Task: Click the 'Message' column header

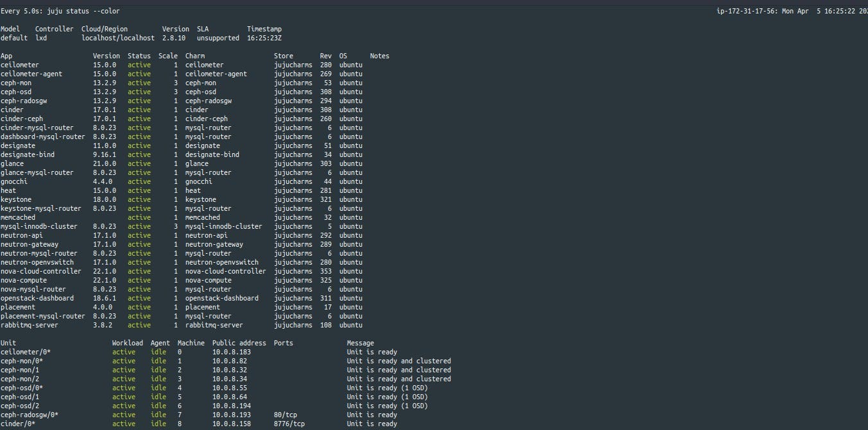Action: pyautogui.click(x=361, y=343)
